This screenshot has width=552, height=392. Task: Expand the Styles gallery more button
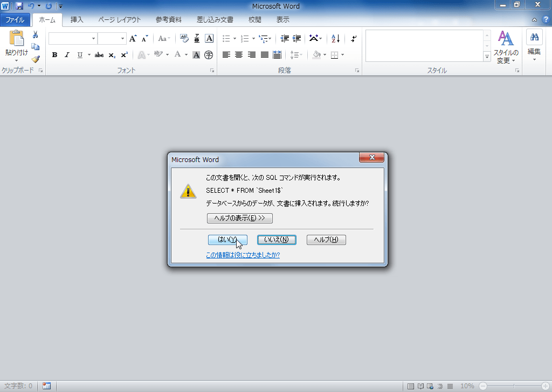tap(487, 57)
